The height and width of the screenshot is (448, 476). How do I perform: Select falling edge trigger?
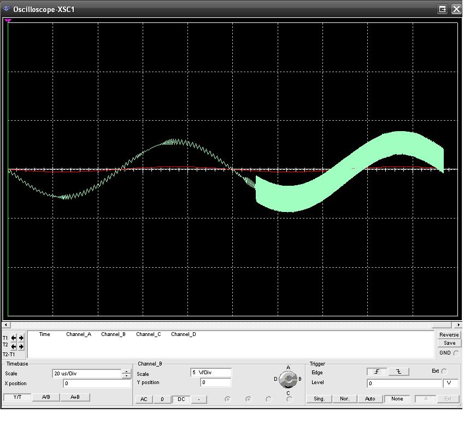coord(398,372)
